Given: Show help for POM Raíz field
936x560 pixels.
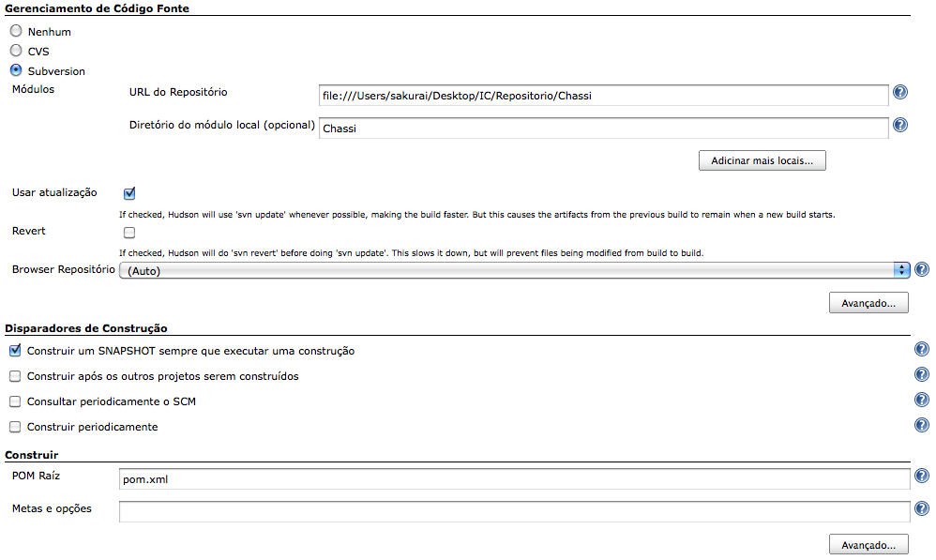Looking at the screenshot, I should click(922, 476).
